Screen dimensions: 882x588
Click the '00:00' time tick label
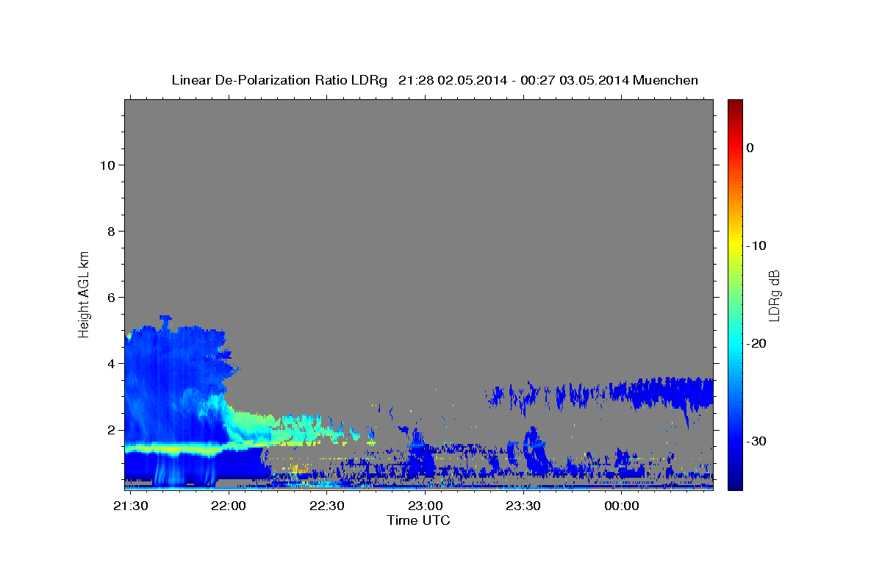[x=621, y=506]
